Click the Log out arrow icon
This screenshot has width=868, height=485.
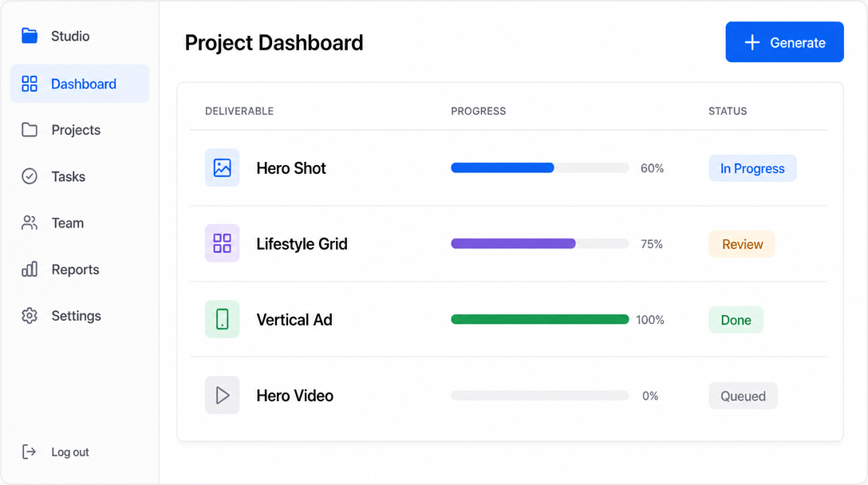point(29,451)
